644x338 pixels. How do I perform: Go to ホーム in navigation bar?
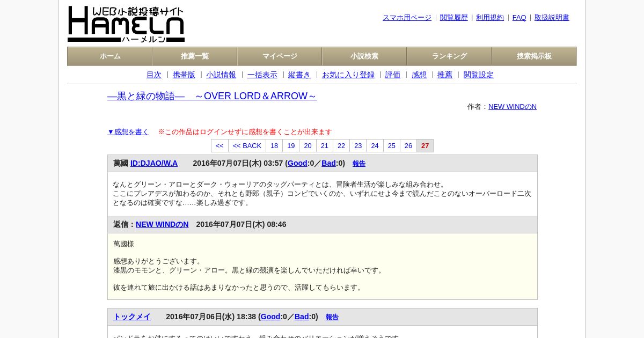(x=110, y=56)
